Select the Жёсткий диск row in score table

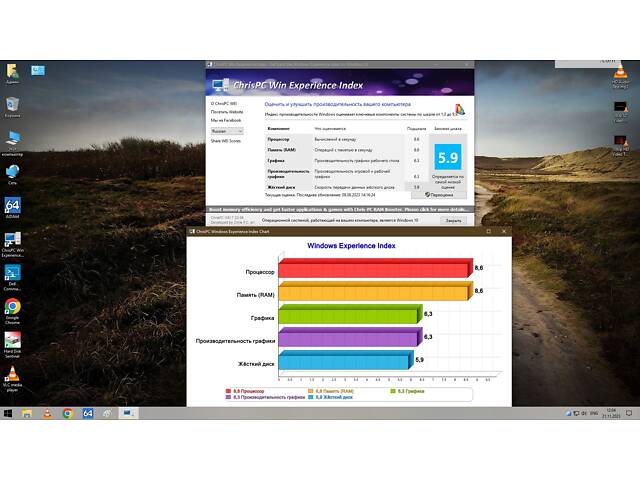(x=345, y=187)
